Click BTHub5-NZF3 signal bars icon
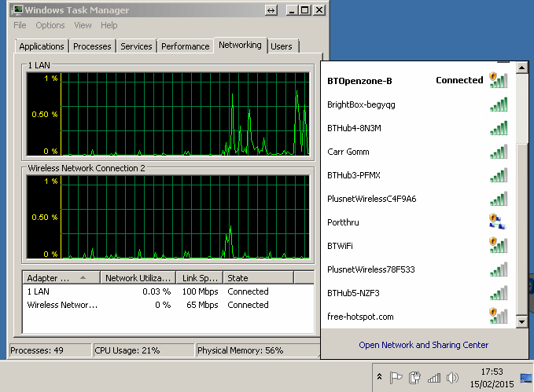 coord(499,293)
